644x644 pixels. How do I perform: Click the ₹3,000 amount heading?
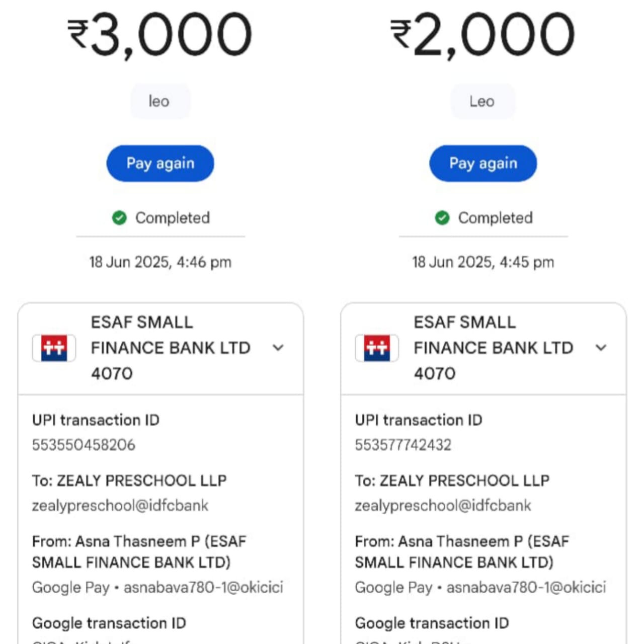pyautogui.click(x=160, y=34)
